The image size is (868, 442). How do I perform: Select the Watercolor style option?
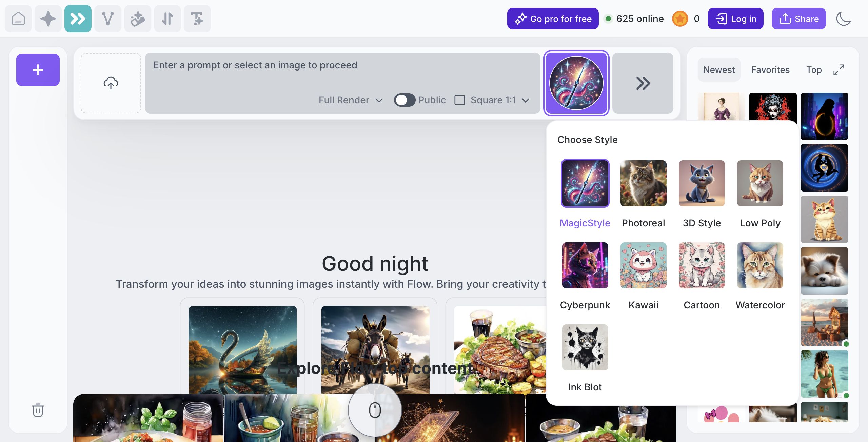click(760, 265)
